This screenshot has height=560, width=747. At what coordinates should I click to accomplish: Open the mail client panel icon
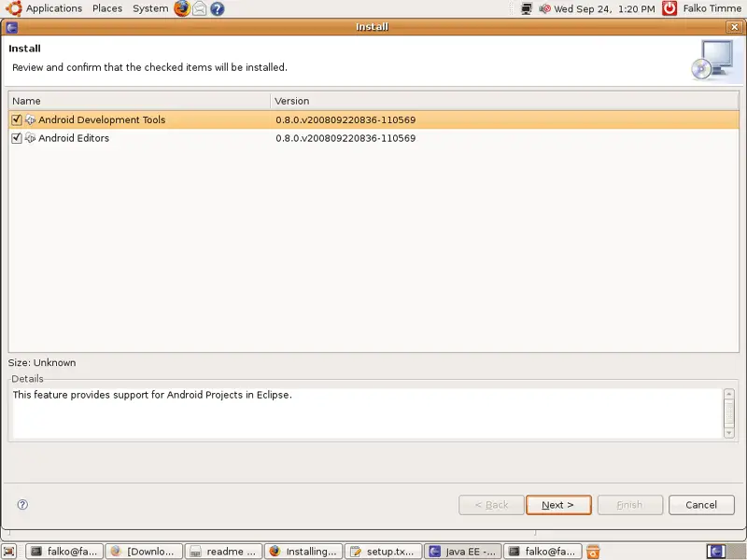coord(200,8)
